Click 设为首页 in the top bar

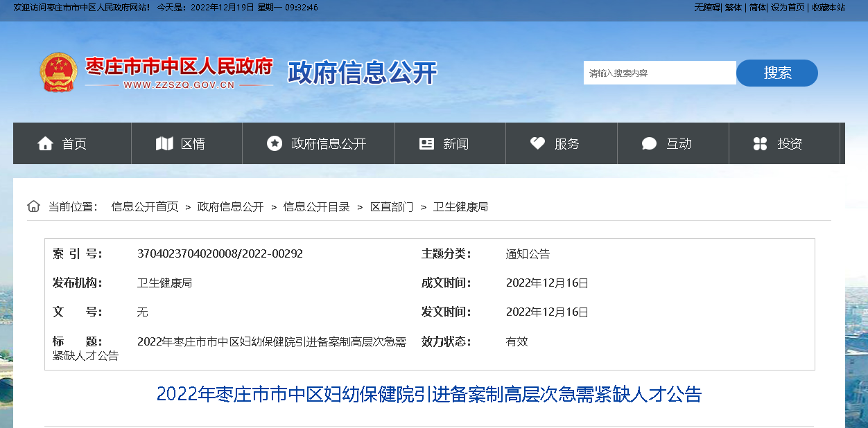788,7
